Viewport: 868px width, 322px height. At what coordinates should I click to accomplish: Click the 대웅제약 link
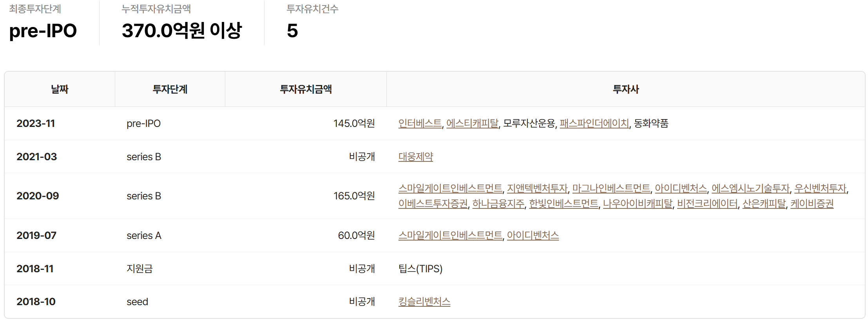[x=416, y=157]
